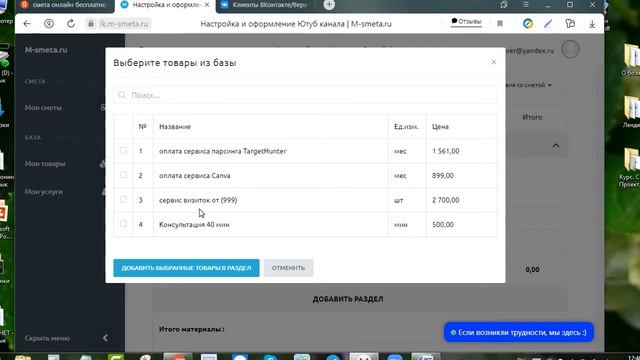Open a new browser tab
Screen dimensions: 640x360
pos(329,5)
